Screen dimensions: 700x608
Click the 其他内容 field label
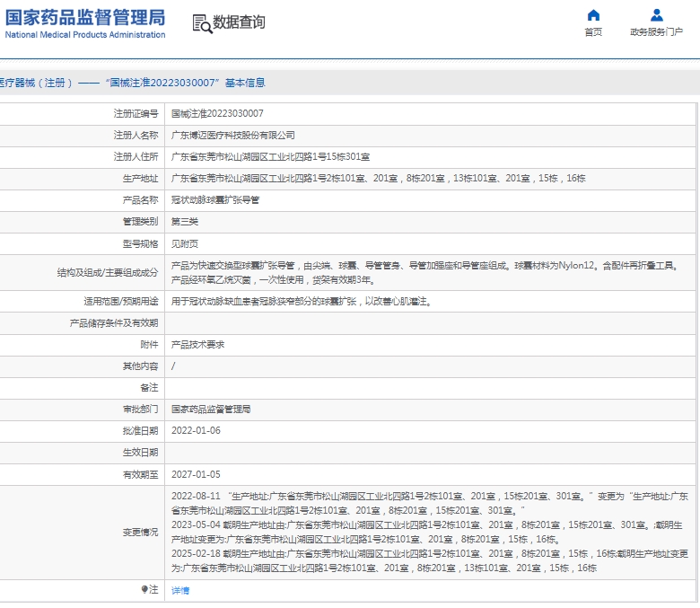pyautogui.click(x=141, y=366)
